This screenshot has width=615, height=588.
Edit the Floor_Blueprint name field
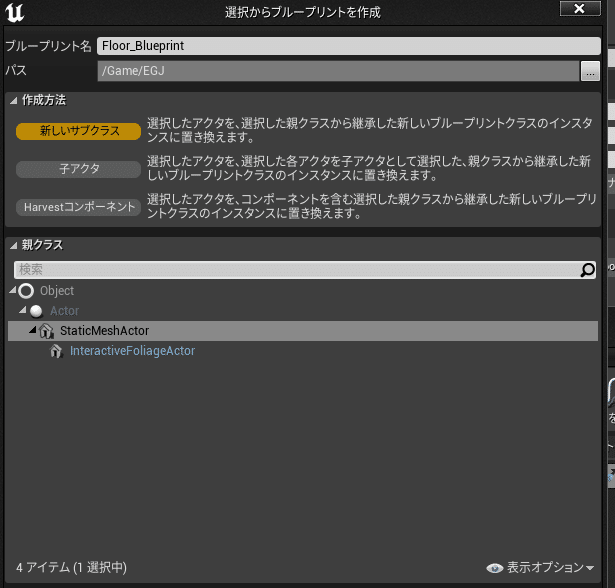pos(348,46)
